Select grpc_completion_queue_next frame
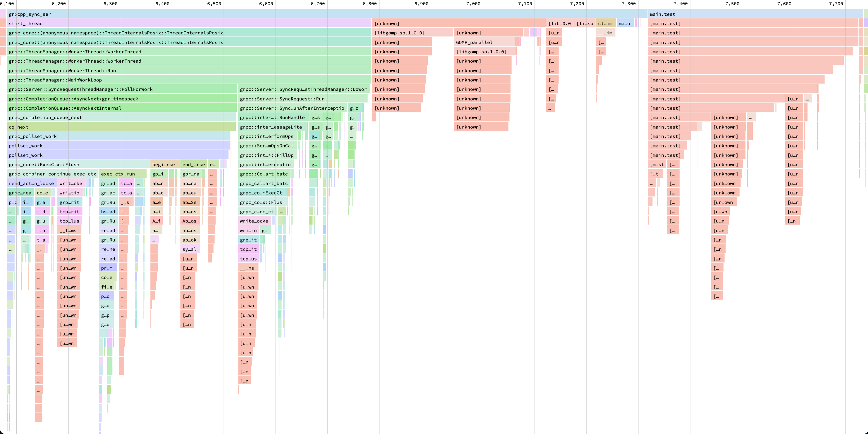The image size is (868, 434). pyautogui.click(x=121, y=118)
